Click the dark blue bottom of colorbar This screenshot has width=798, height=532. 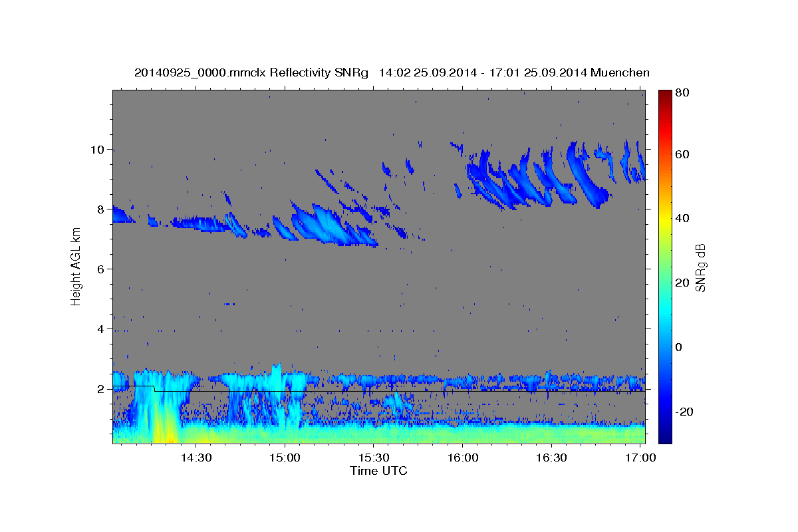665,438
